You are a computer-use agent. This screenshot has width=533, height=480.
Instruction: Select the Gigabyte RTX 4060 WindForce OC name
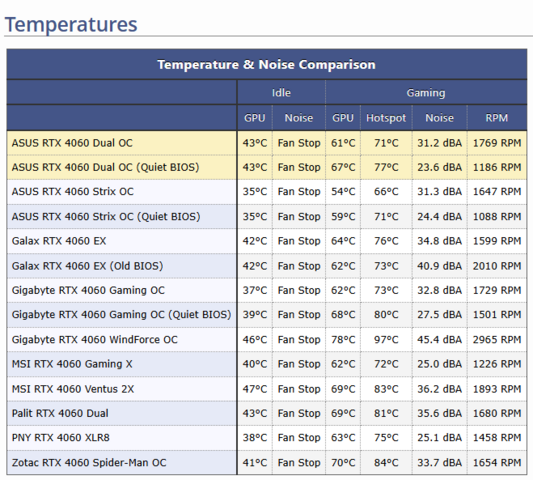pos(94,340)
